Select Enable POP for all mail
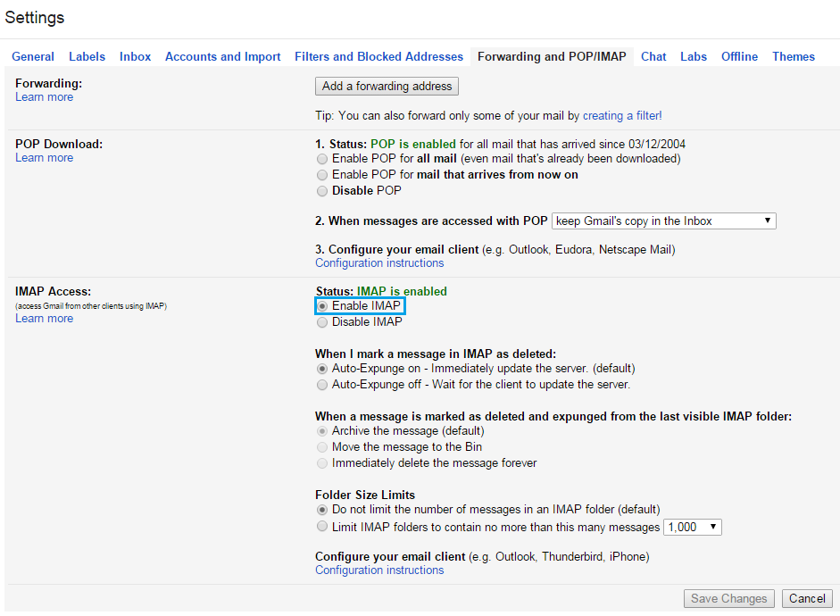Image resolution: width=840 pixels, height=616 pixels. tap(322, 159)
